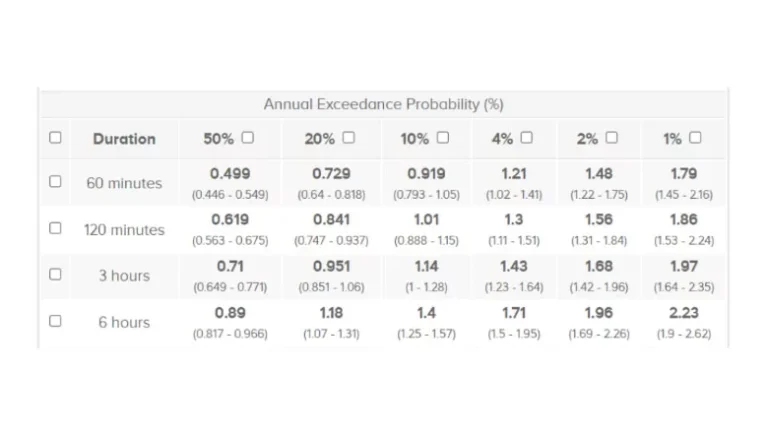
Task: Select the 60 minutes row checkbox
Action: click(55, 182)
